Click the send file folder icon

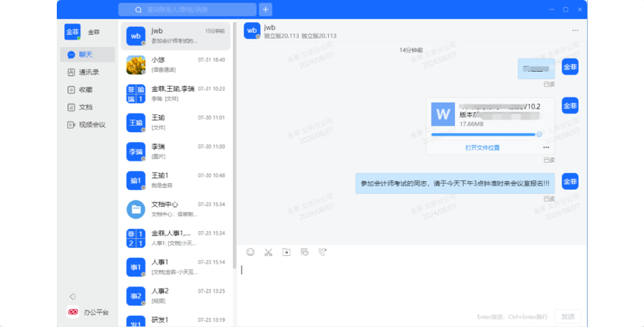pos(286,252)
